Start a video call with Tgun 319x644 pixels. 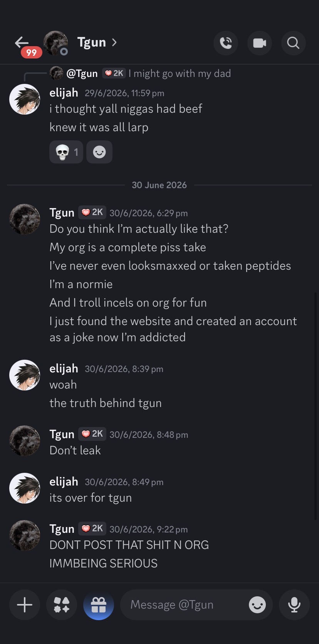[x=260, y=43]
